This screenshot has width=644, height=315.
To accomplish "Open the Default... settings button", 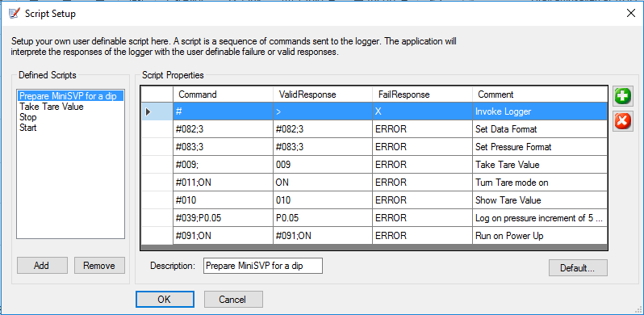I will [578, 268].
